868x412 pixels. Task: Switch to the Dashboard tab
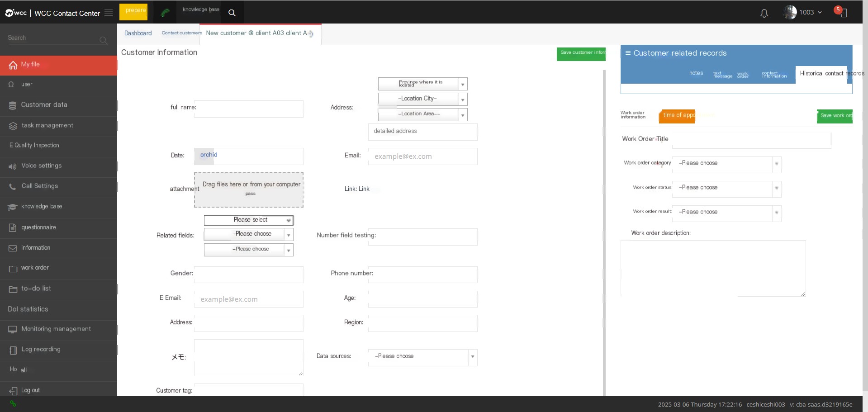(x=138, y=33)
